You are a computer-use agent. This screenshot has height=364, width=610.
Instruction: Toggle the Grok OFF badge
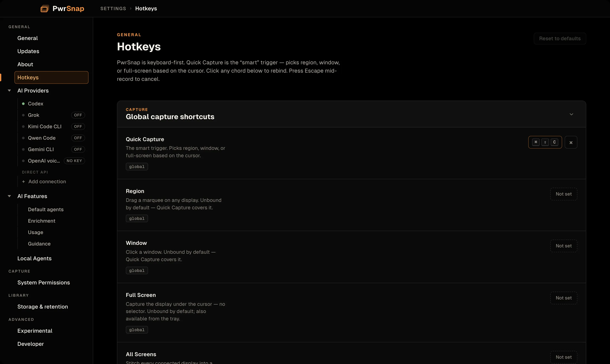[78, 115]
